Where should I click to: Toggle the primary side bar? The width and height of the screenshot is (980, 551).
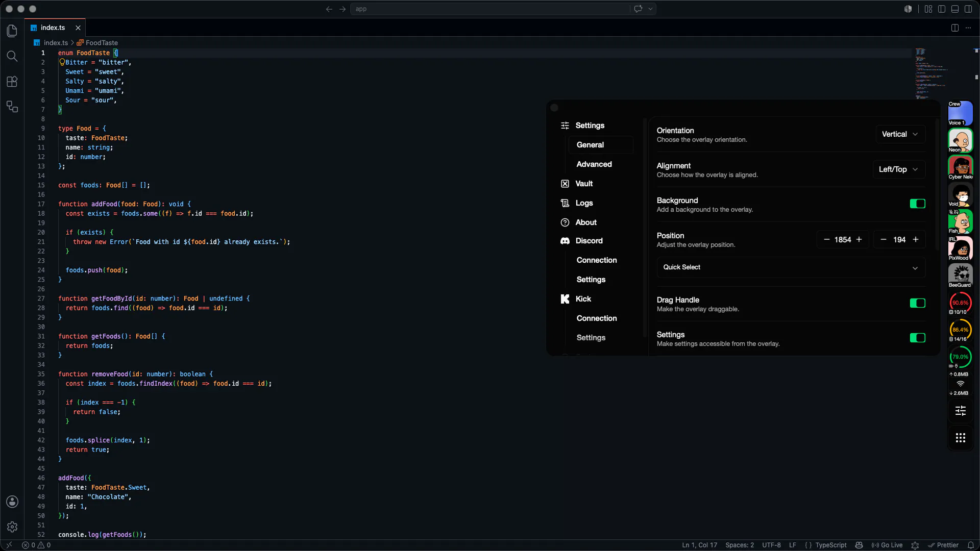click(942, 9)
